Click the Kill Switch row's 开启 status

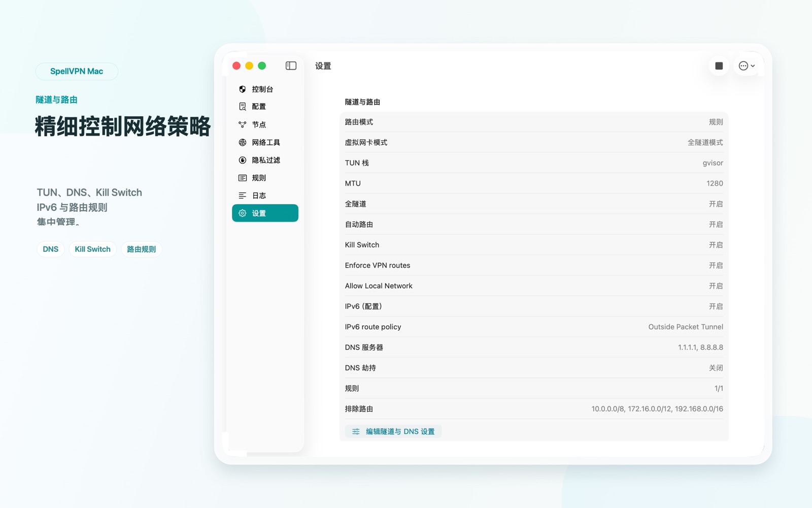pos(716,245)
